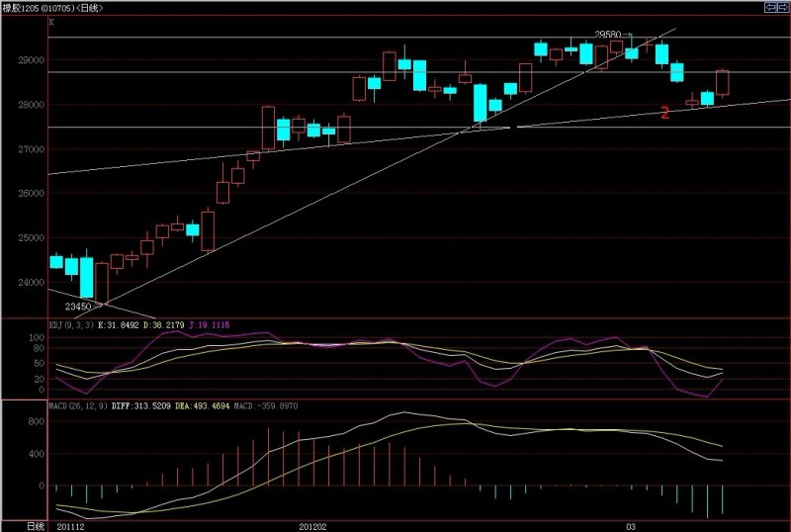This screenshot has height=532, width=791.
Task: Click the K:31.8492 value
Action: pyautogui.click(x=119, y=325)
